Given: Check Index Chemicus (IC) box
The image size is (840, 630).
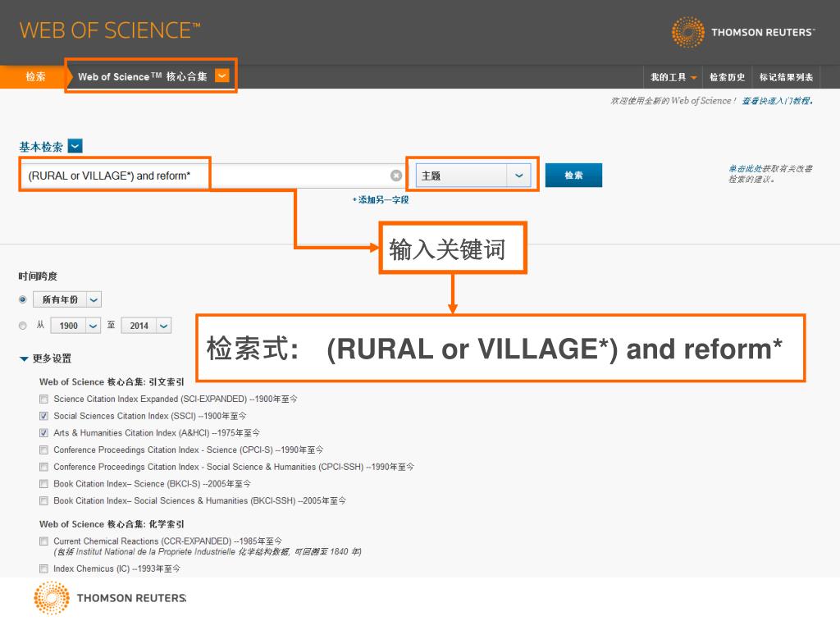Looking at the screenshot, I should [x=44, y=569].
